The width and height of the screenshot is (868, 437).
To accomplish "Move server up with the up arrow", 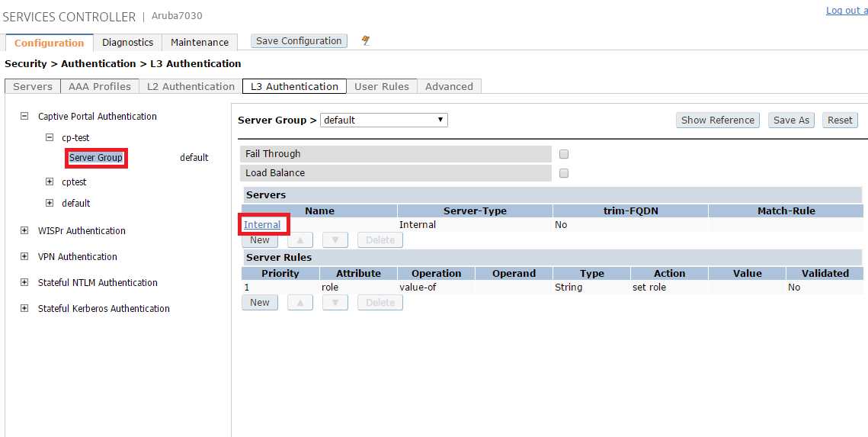I will tap(300, 239).
